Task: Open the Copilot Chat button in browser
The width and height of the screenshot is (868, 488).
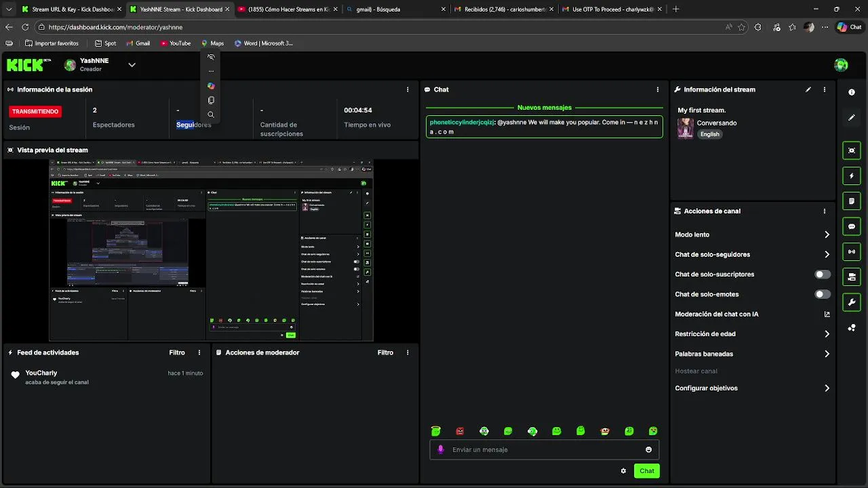Action: pos(849,27)
